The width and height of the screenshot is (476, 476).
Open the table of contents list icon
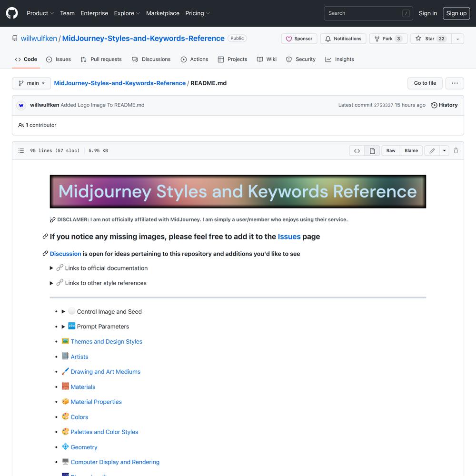click(21, 150)
